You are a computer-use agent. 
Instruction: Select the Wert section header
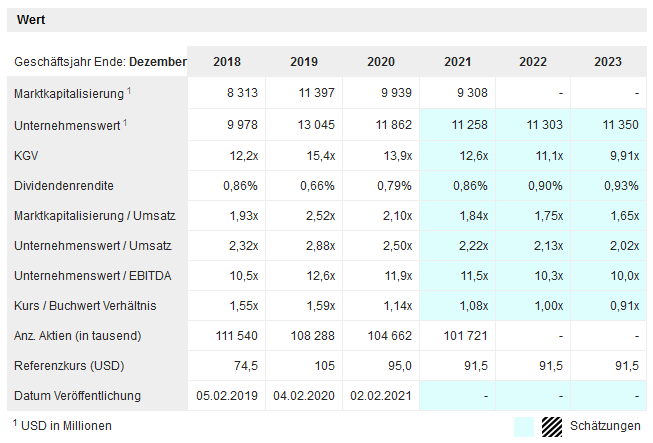pos(31,20)
